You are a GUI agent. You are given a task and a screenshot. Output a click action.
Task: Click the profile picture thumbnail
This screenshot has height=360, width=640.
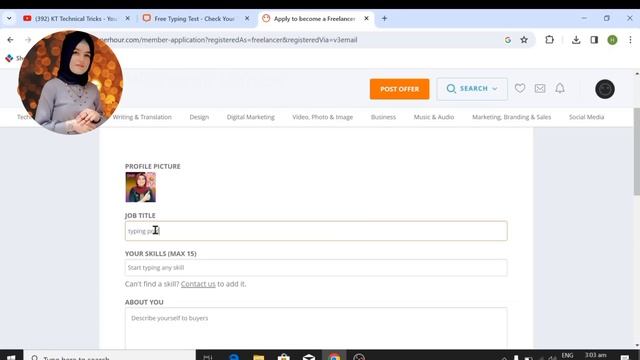coord(140,187)
